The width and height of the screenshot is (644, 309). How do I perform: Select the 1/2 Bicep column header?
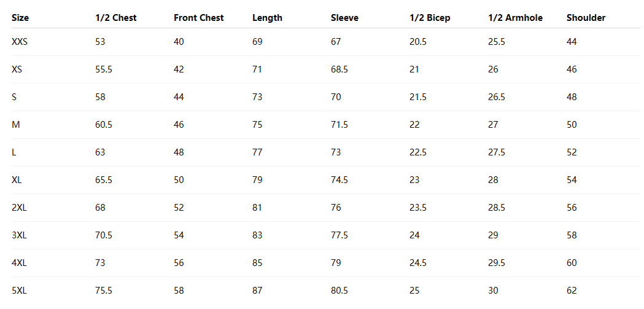tap(430, 18)
